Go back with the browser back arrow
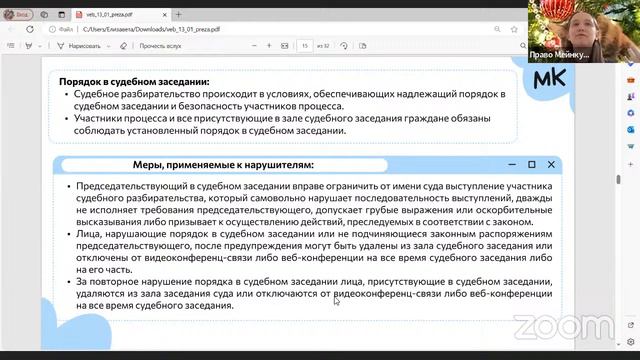The height and width of the screenshot is (360, 640). pyautogui.click(x=11, y=29)
